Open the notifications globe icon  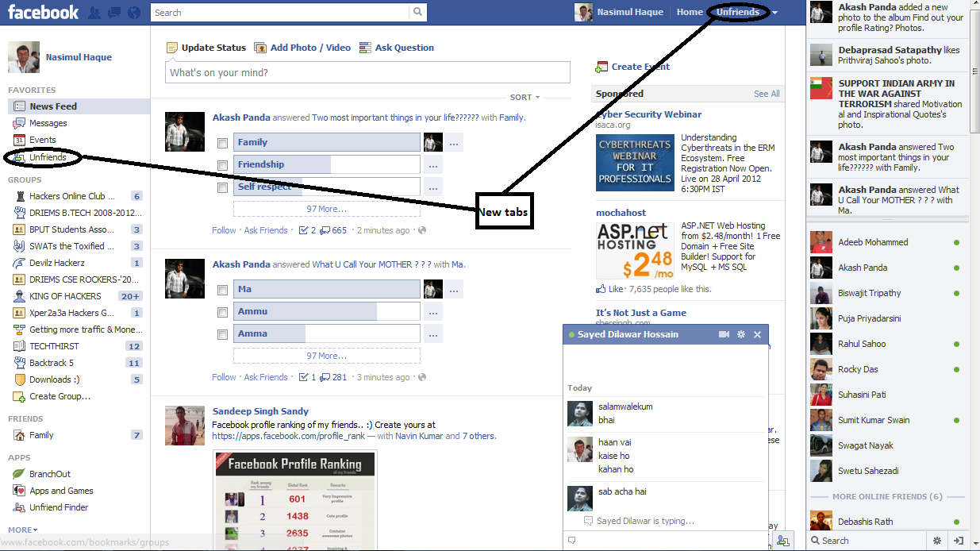click(x=133, y=13)
